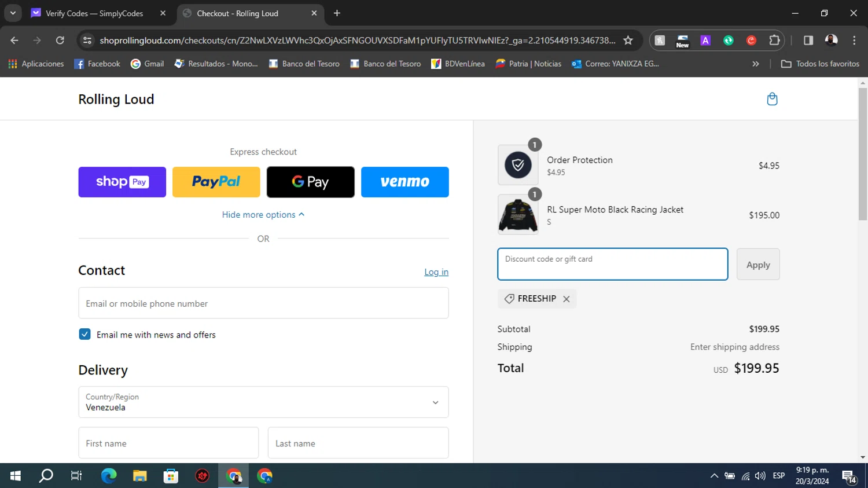
Task: Remove the FREESHIP discount code
Action: [567, 299]
